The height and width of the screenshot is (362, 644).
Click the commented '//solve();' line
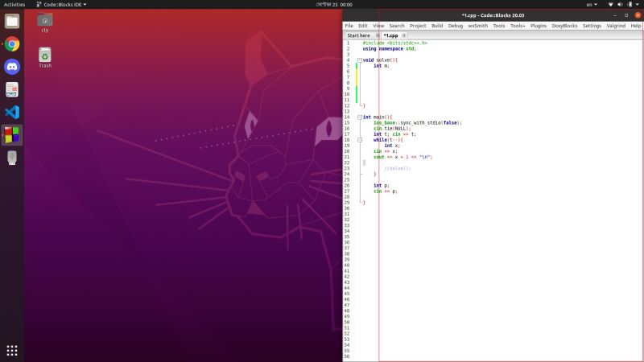point(397,169)
